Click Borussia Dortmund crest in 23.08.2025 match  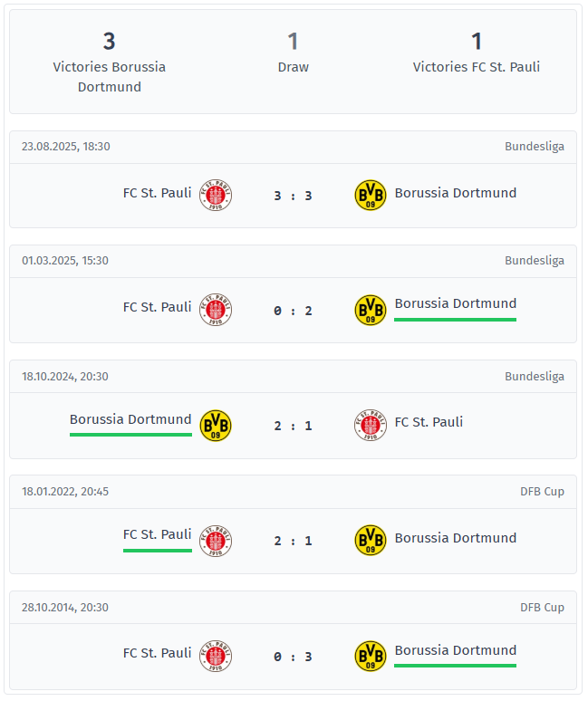point(370,195)
